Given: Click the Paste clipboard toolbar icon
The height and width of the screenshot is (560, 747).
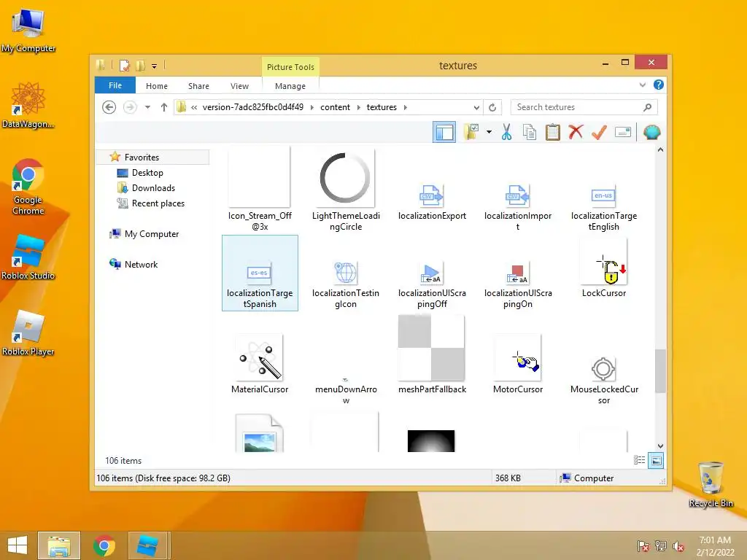Looking at the screenshot, I should tap(553, 133).
